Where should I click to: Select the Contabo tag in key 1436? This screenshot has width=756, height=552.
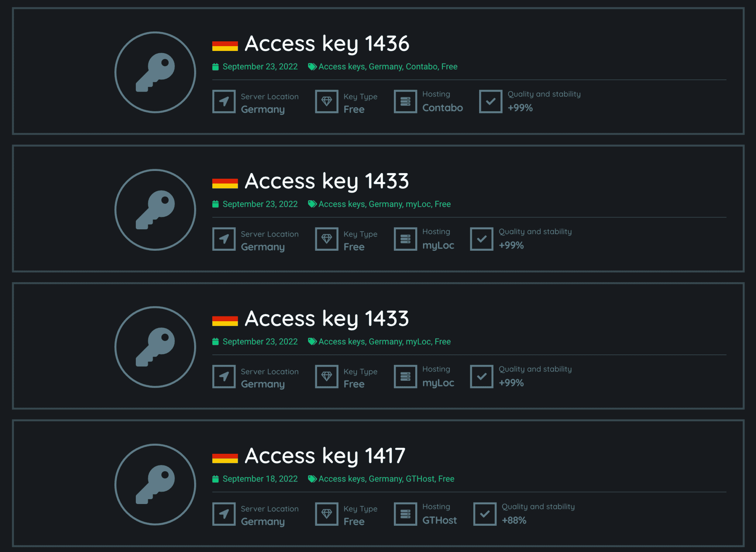[x=422, y=66]
